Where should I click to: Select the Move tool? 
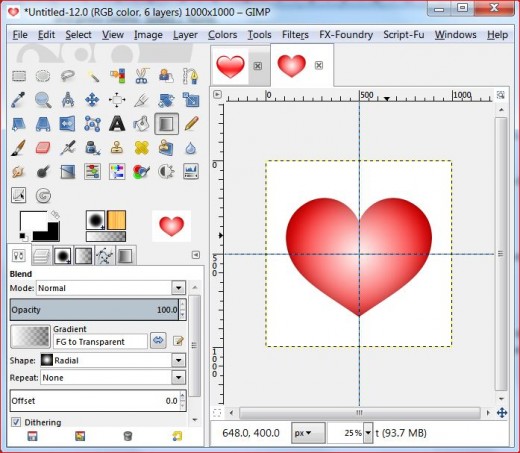[x=92, y=100]
